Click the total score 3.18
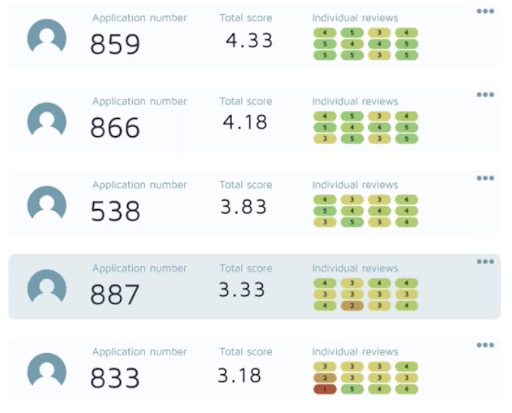Viewport: 512px width, 413px height. point(239,375)
